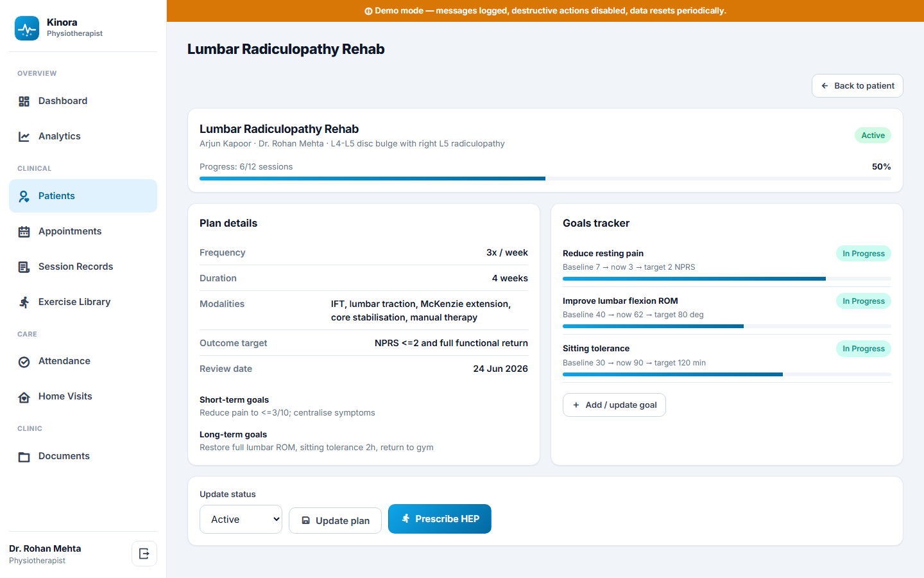Viewport: 924px width, 578px height.
Task: Click the save icon in Update plan
Action: (x=306, y=521)
